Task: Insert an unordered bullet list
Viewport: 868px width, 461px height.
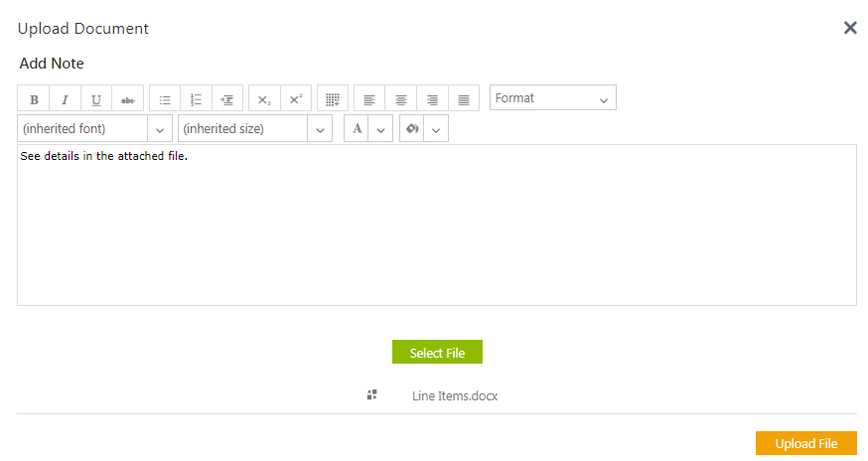Action: click(165, 98)
